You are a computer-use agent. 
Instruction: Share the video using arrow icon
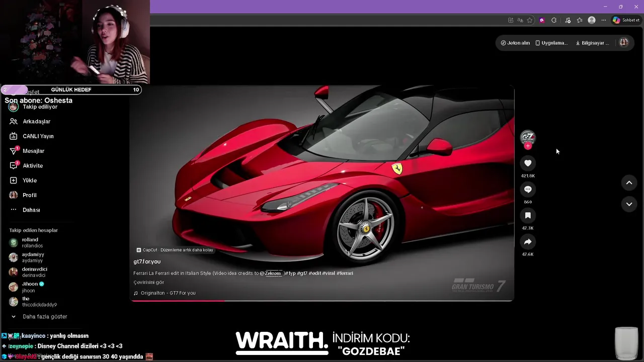(528, 242)
